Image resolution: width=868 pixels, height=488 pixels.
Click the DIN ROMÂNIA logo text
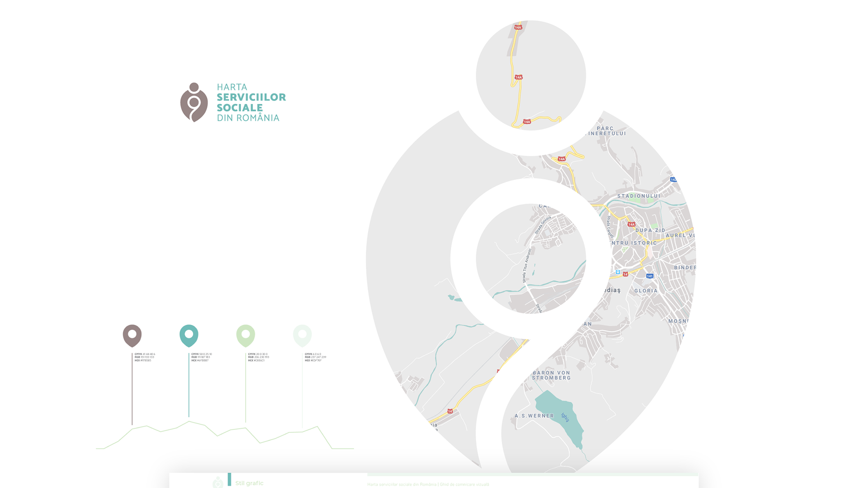pos(248,118)
